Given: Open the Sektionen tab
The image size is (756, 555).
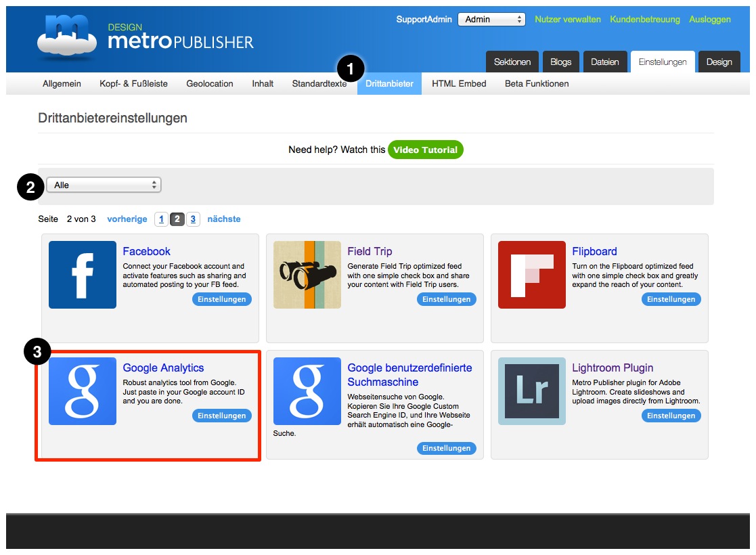Looking at the screenshot, I should [512, 62].
